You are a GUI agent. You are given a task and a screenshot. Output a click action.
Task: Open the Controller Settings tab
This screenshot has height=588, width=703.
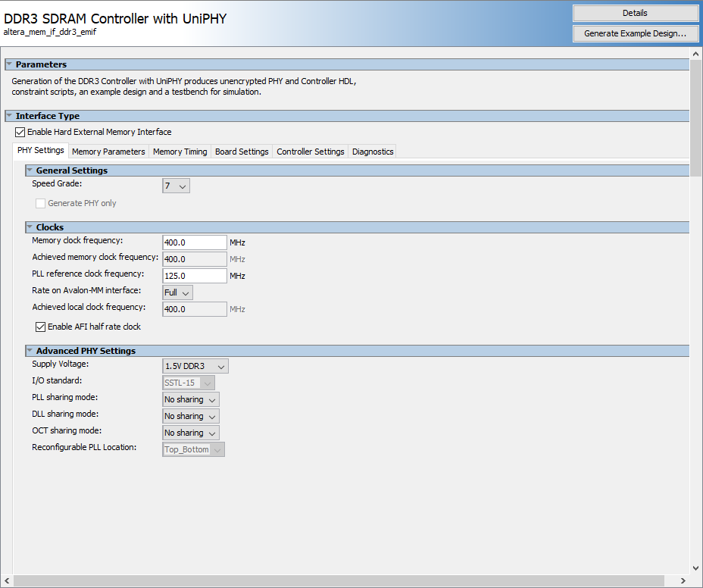coord(311,152)
